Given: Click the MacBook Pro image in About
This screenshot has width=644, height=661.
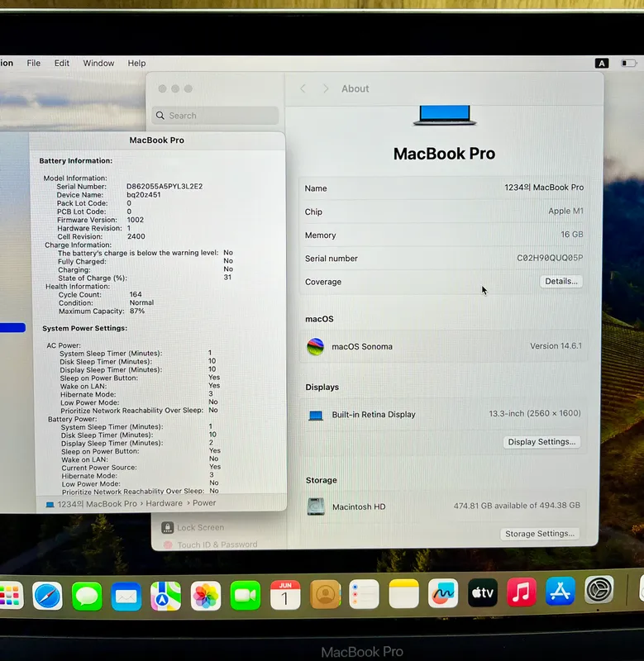Looking at the screenshot, I should 445,115.
